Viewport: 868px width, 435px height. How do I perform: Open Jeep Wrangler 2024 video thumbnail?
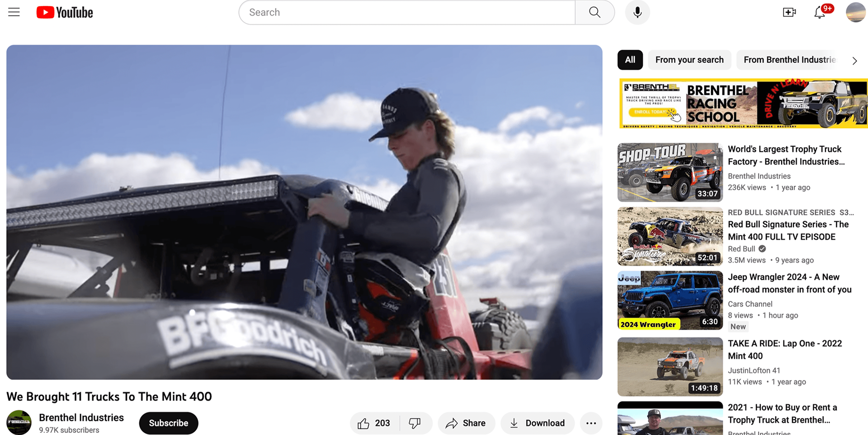(x=670, y=300)
